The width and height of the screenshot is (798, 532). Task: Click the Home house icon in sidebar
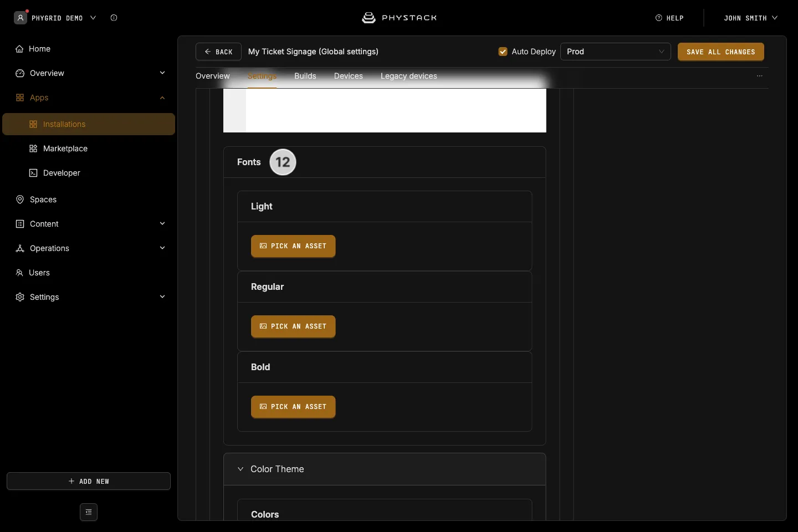19,49
